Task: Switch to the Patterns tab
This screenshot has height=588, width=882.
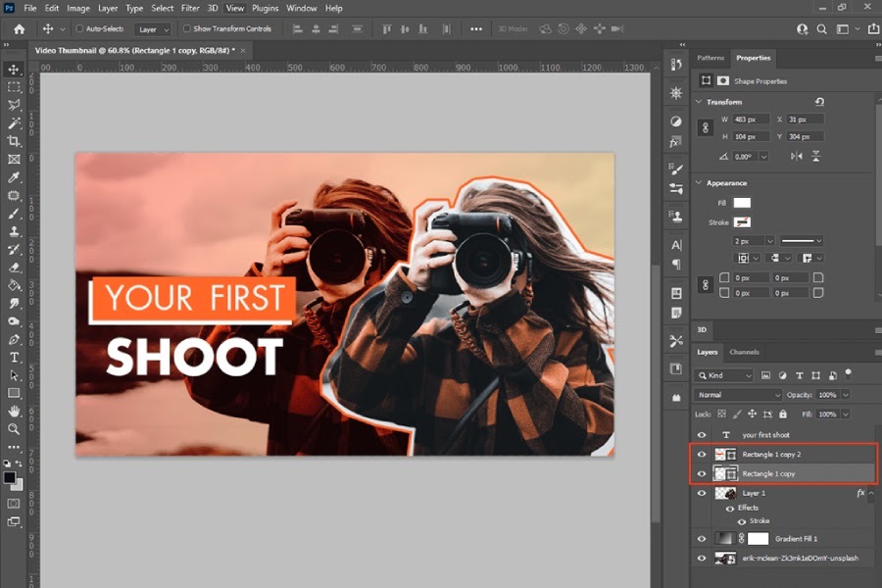Action: tap(710, 58)
